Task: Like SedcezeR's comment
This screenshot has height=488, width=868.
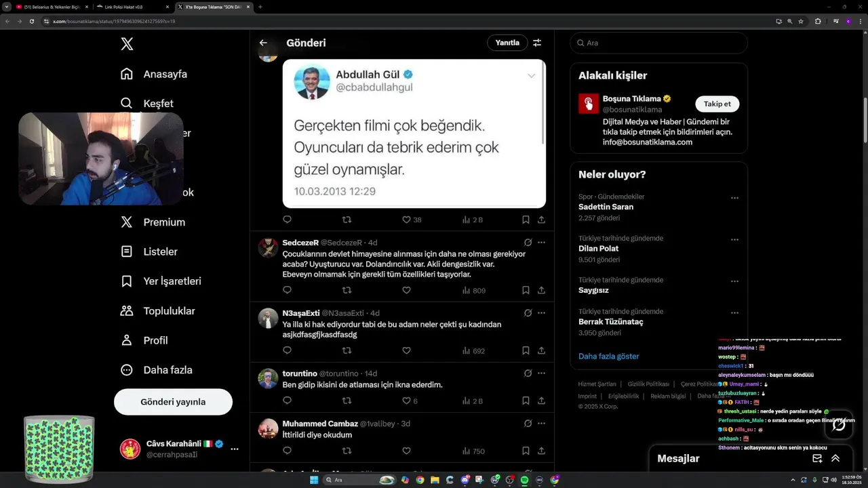Action: click(406, 290)
